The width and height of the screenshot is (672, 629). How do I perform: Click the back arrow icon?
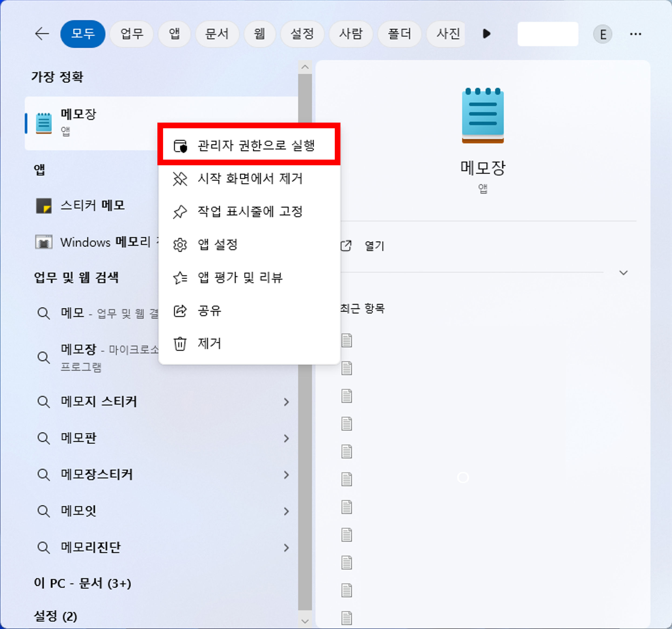[x=42, y=34]
